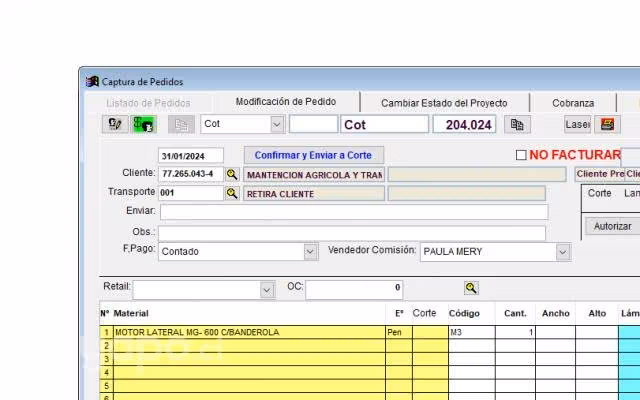Click MANTENCION AGRICOLA Y TRAN client name field

click(x=314, y=175)
